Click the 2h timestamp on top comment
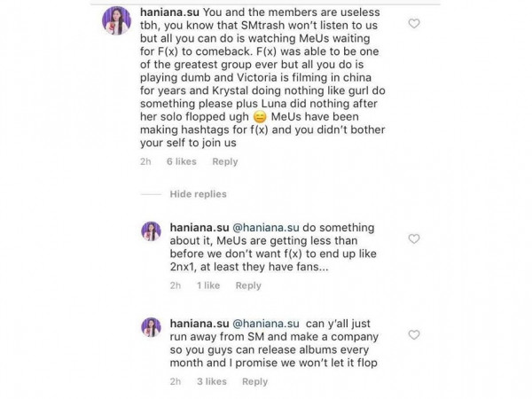The width and height of the screenshot is (532, 399). coord(146,161)
